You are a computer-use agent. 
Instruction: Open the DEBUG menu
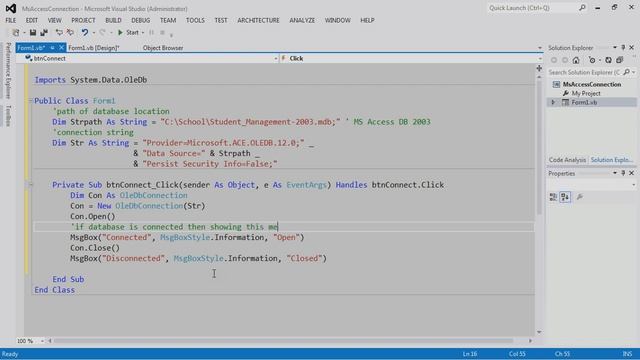(140, 20)
